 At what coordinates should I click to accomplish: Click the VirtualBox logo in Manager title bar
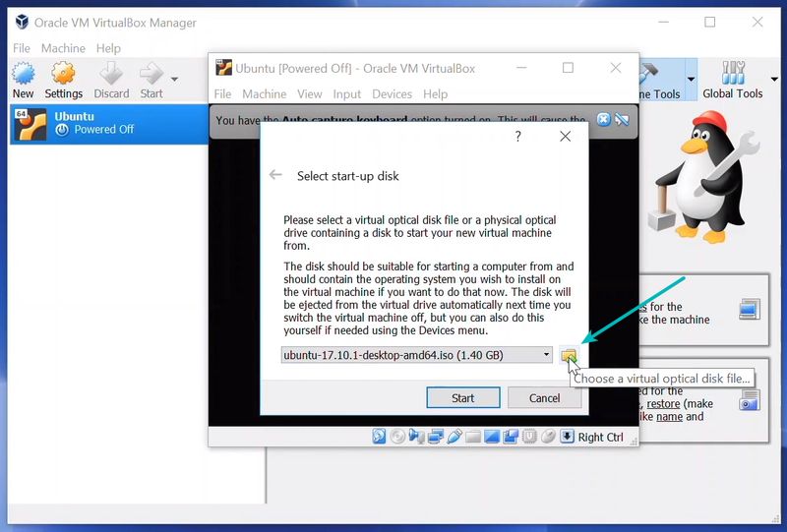pos(22,22)
